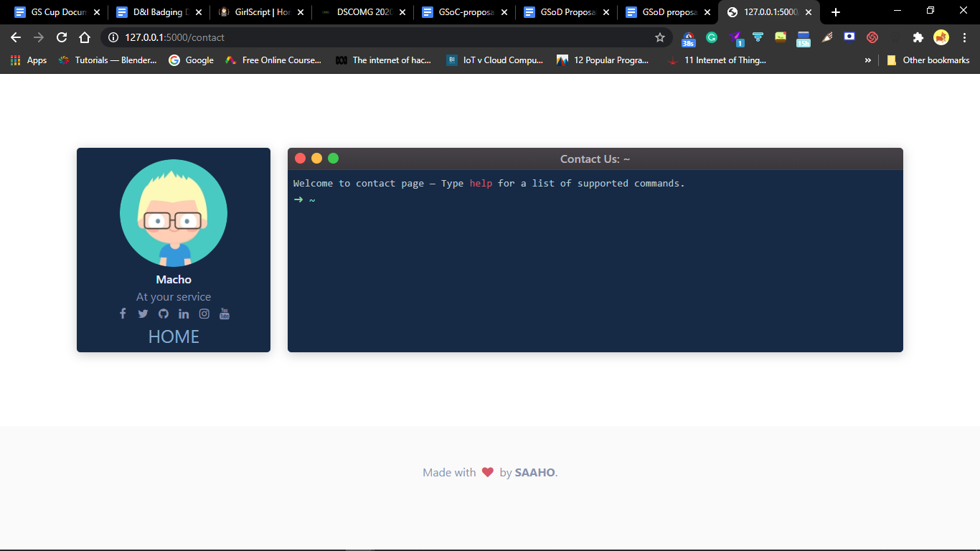Click the yellow terminal minimize dot
This screenshot has height=551, width=980.
pyautogui.click(x=316, y=159)
